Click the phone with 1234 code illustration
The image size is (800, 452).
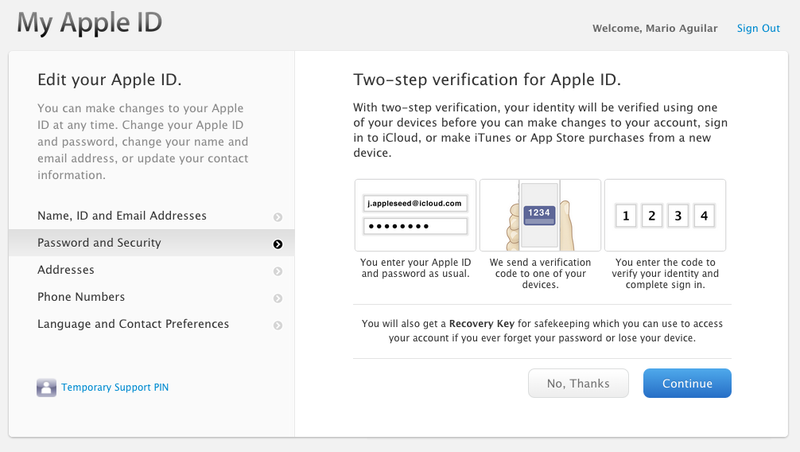540,215
